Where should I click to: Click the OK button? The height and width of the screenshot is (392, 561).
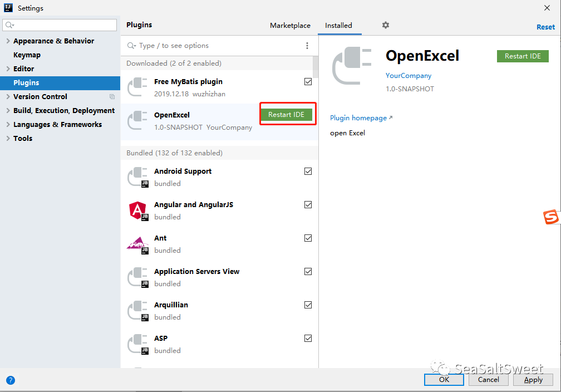[444, 380]
